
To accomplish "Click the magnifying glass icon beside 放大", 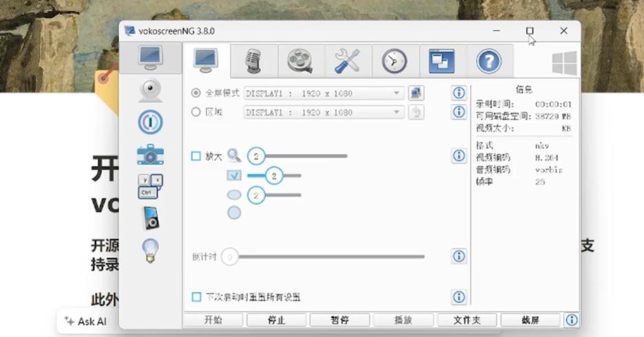I will [234, 155].
